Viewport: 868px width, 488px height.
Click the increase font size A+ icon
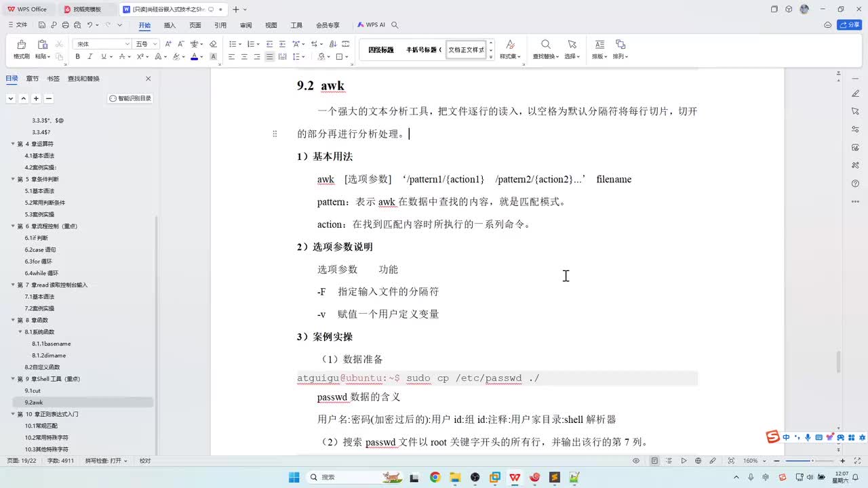coord(168,44)
